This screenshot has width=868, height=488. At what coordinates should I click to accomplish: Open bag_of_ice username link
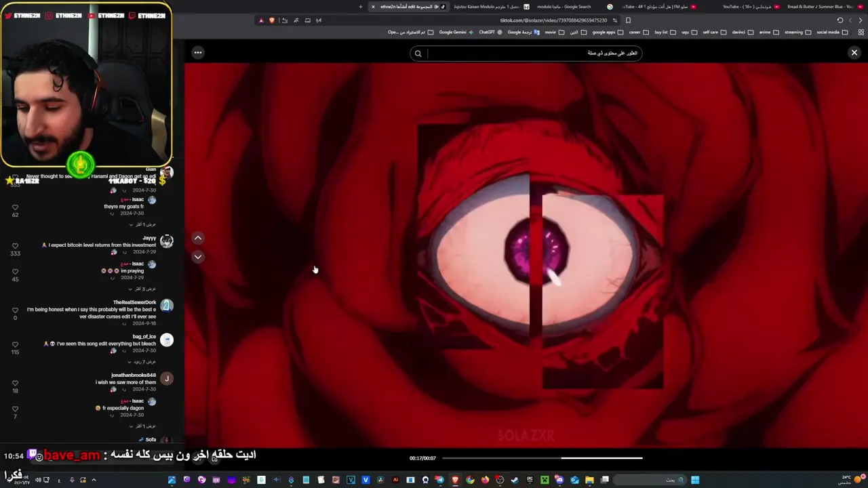point(144,336)
